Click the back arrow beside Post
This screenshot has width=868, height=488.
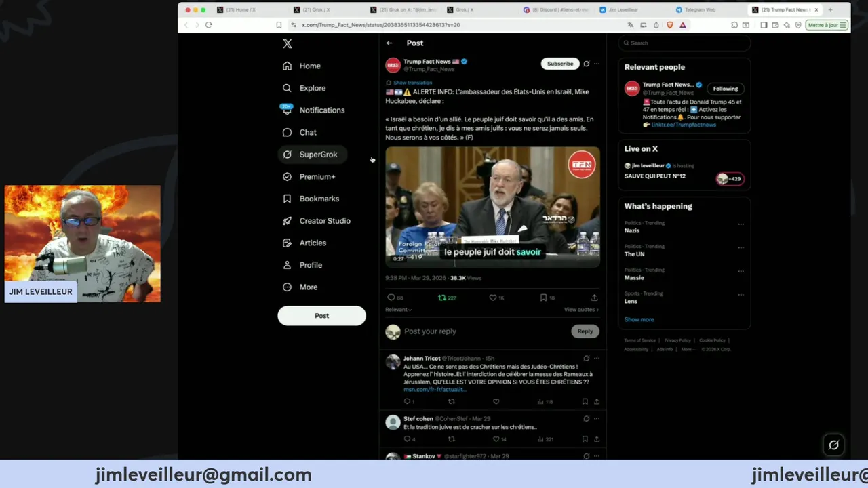[x=389, y=43]
